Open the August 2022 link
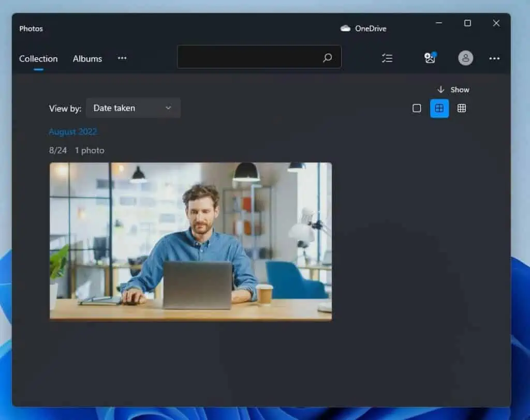 72,132
